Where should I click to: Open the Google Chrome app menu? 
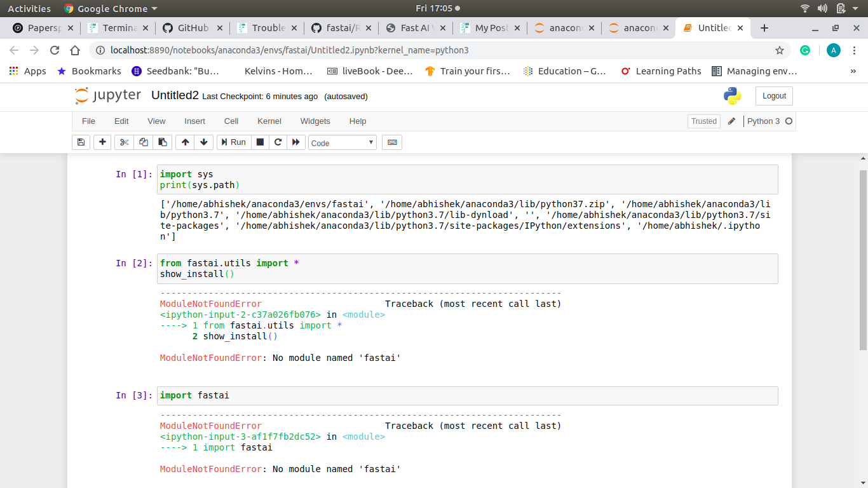click(x=111, y=9)
